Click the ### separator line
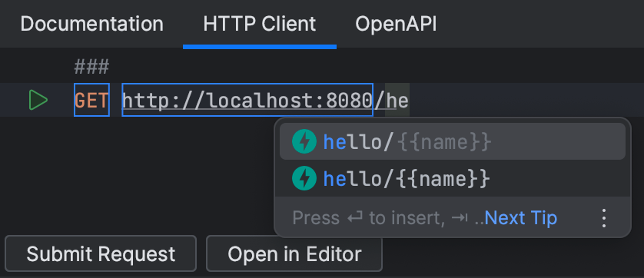 click(91, 67)
